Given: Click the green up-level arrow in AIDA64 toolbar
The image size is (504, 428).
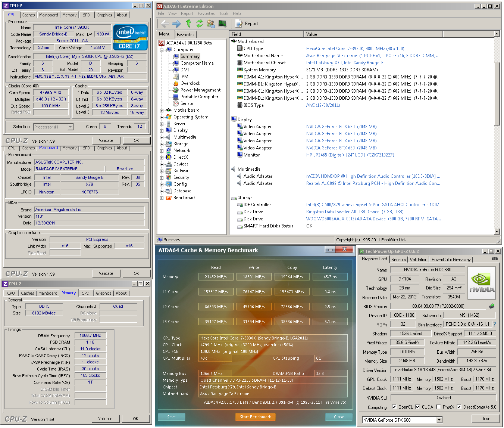Looking at the screenshot, I should click(x=188, y=24).
